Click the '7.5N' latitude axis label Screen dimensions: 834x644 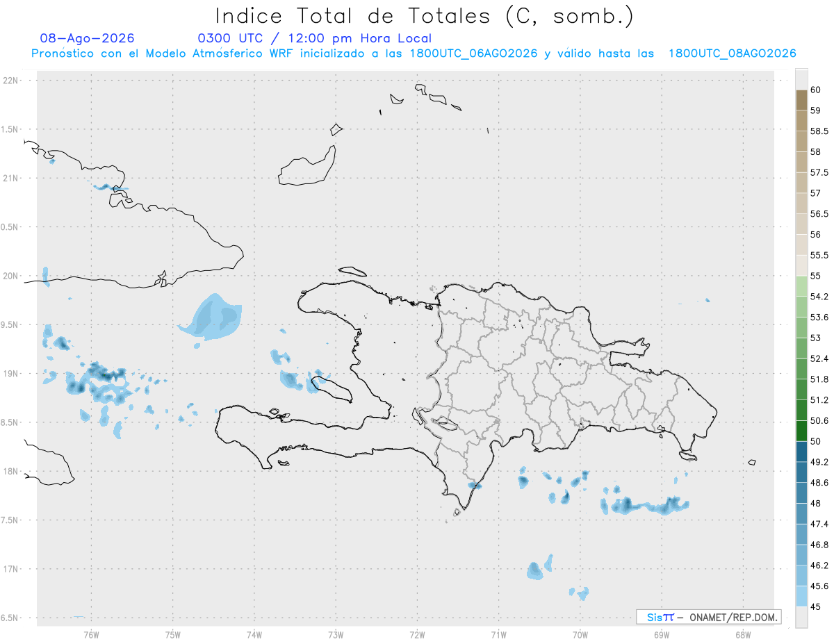pos(10,520)
